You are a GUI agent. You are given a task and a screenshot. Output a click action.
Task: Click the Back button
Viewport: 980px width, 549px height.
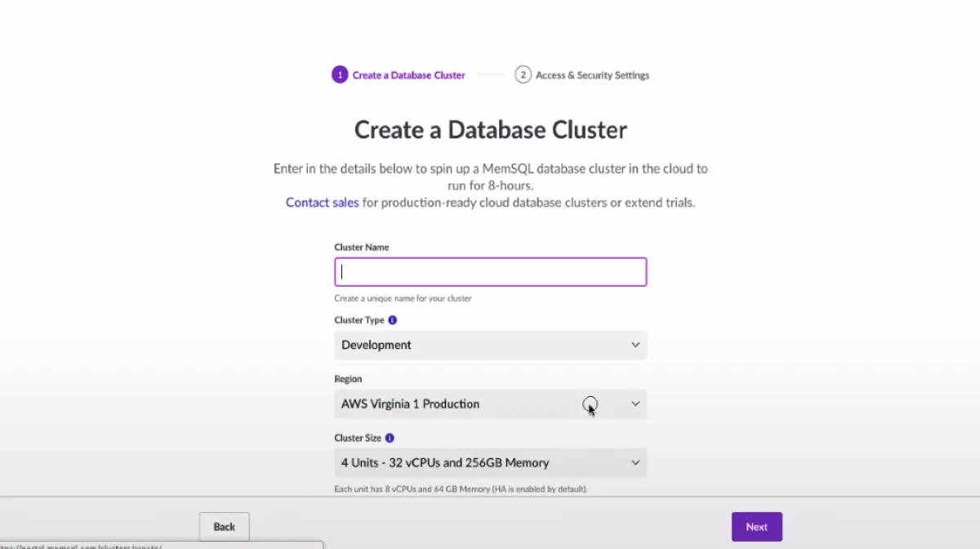(x=225, y=527)
